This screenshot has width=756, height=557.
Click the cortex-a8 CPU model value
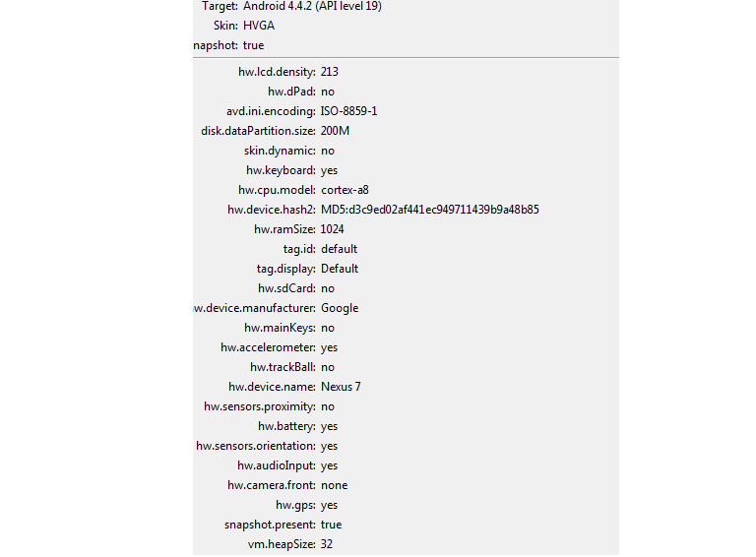click(345, 190)
